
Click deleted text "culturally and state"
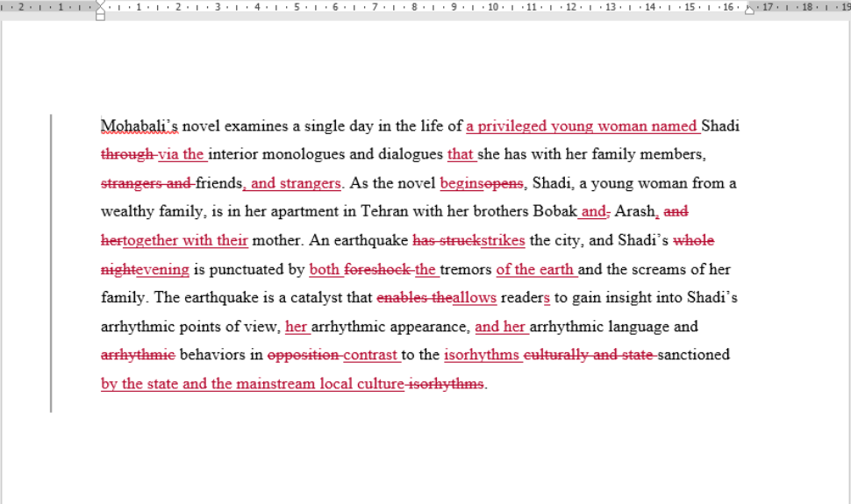tap(589, 355)
